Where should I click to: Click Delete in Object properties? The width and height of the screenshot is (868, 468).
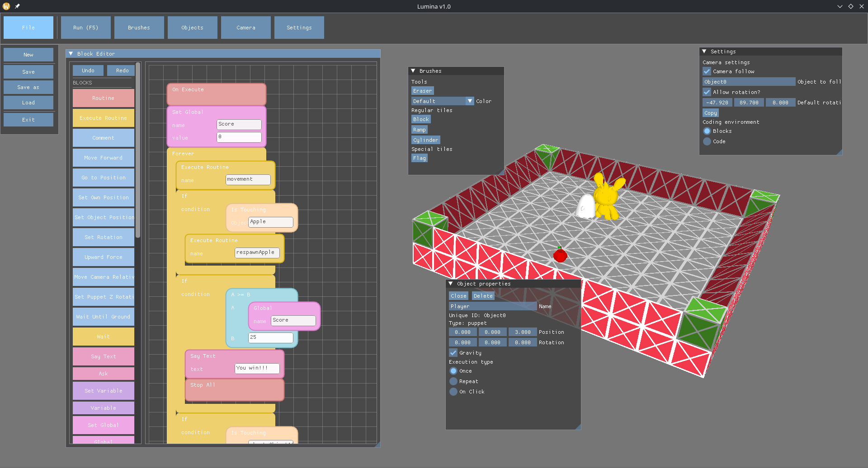(x=483, y=296)
